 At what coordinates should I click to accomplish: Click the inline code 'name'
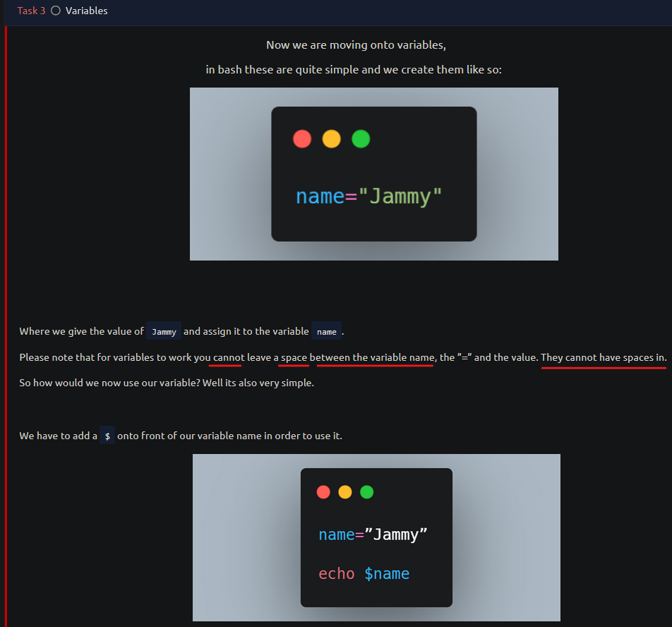(x=327, y=332)
